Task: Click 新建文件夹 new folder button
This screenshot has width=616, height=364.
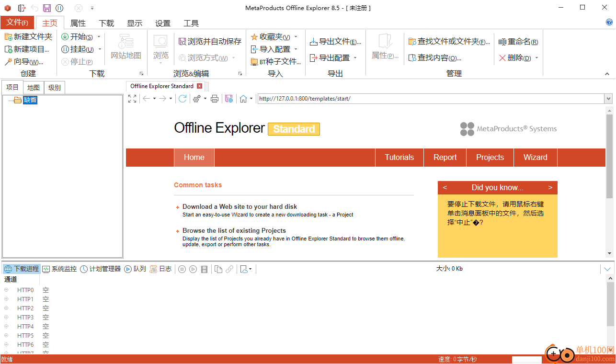Action: [28, 37]
